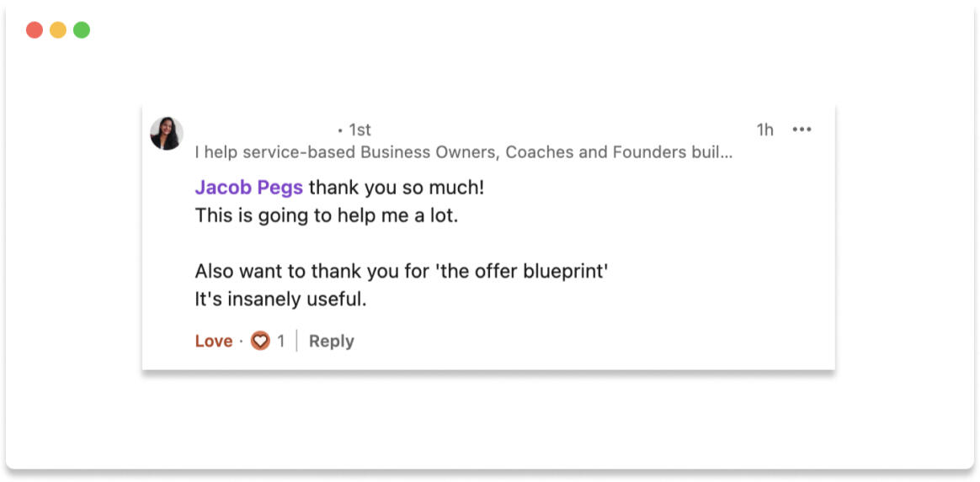View the reaction count of 1

pyautogui.click(x=281, y=341)
